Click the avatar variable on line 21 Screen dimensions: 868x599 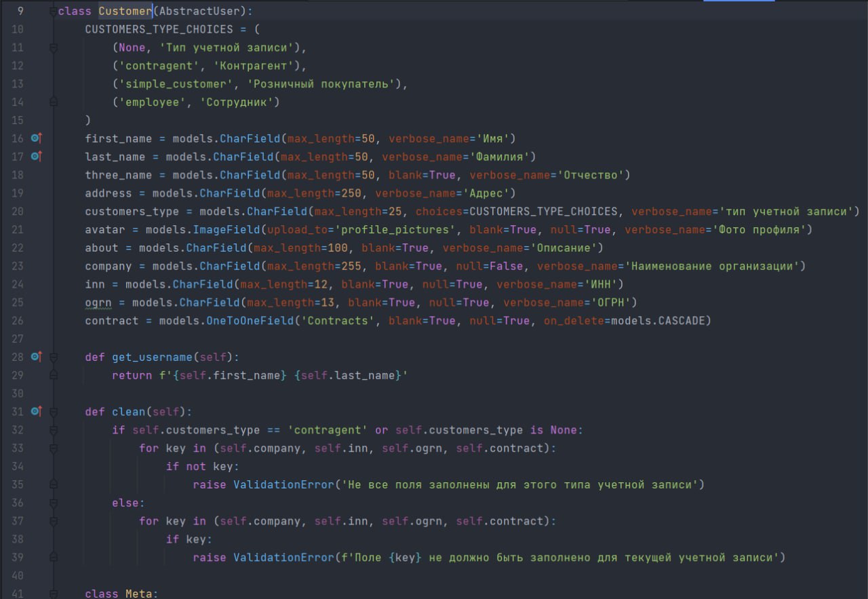[105, 229]
